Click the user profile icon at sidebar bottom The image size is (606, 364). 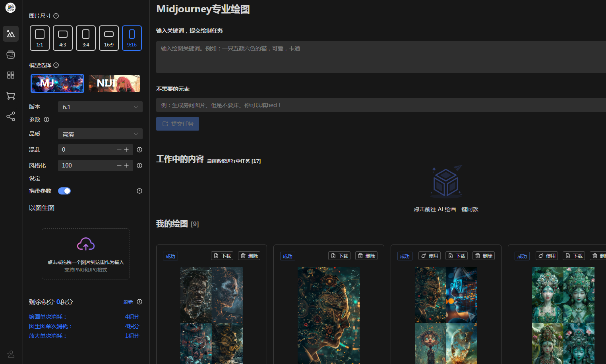[x=11, y=354]
